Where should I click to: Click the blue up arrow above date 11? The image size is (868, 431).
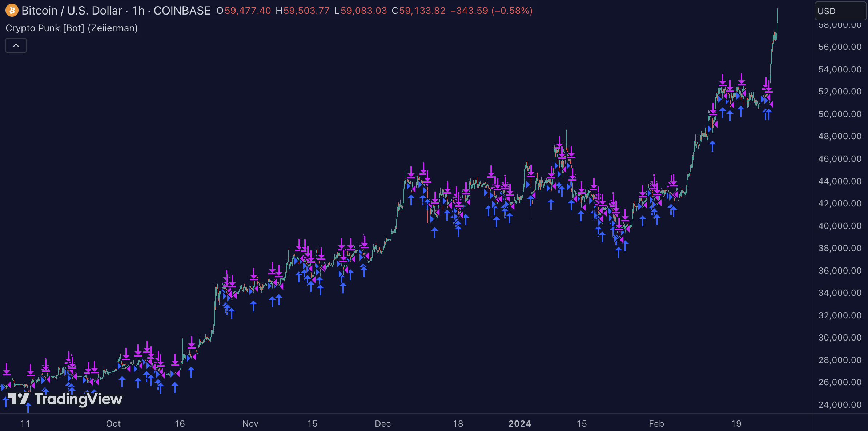tap(28, 407)
